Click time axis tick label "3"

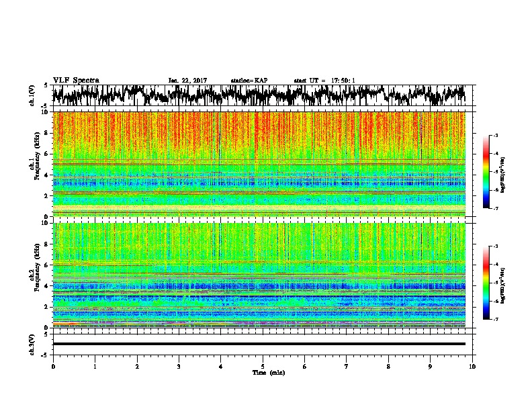tap(179, 367)
